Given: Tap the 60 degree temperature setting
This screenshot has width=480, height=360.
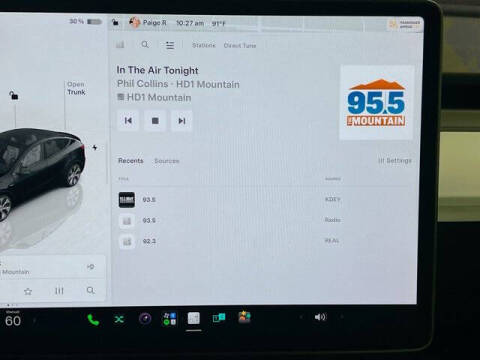Looking at the screenshot, I should 13,321.
